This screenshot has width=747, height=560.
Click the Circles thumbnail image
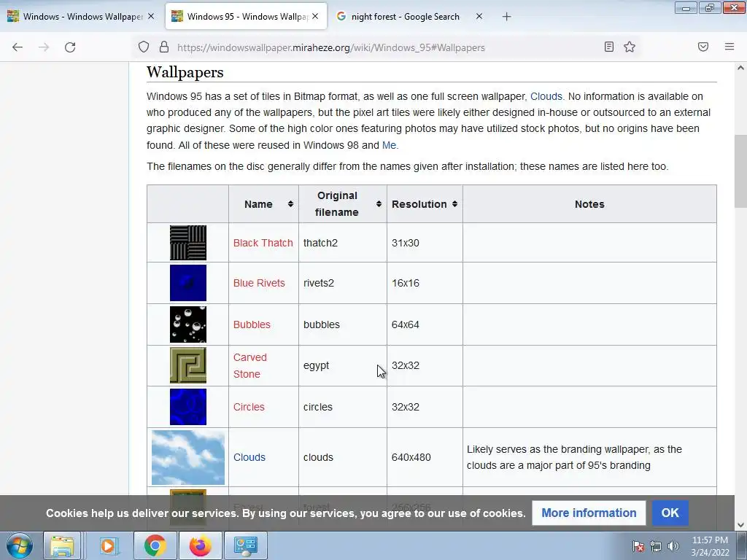tap(188, 407)
